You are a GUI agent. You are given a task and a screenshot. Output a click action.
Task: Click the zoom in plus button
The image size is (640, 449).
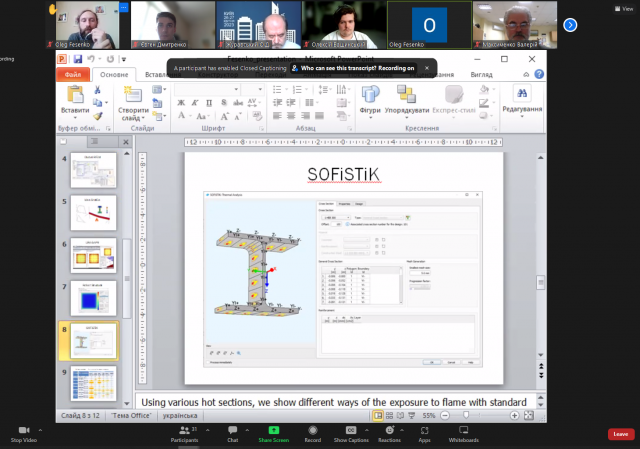[515, 416]
